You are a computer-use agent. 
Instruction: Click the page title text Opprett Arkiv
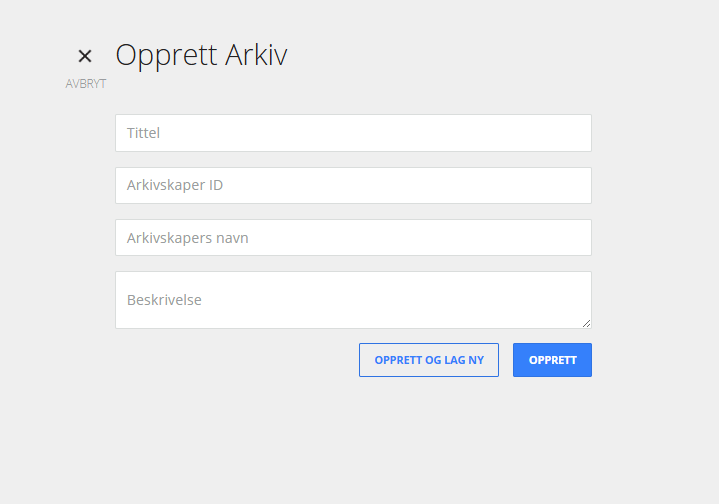[x=201, y=55]
